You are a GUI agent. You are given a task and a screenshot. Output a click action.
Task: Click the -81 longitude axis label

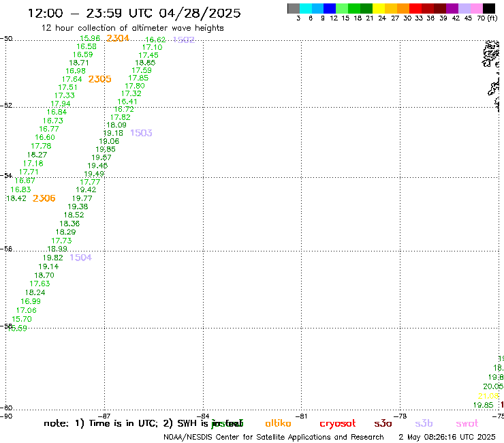302,416
